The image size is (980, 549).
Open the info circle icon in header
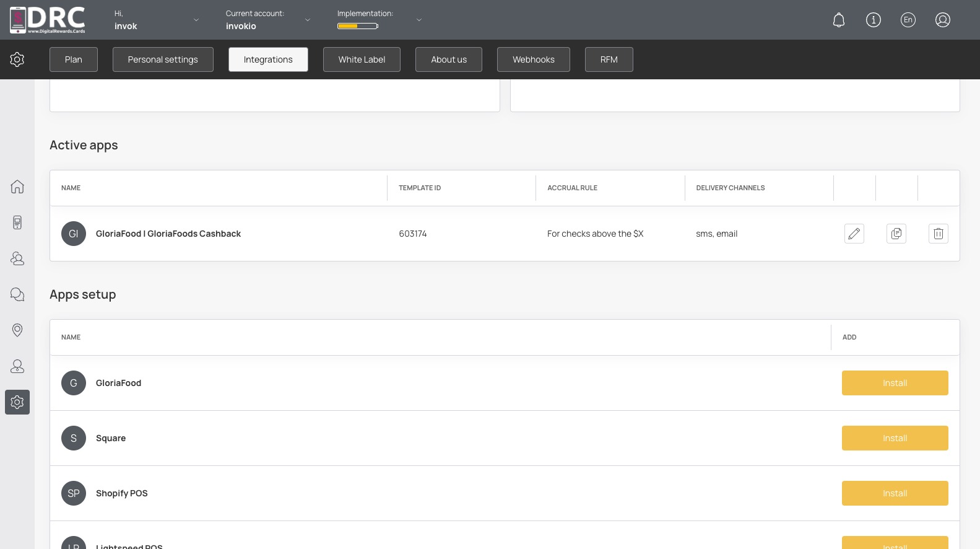pyautogui.click(x=874, y=20)
